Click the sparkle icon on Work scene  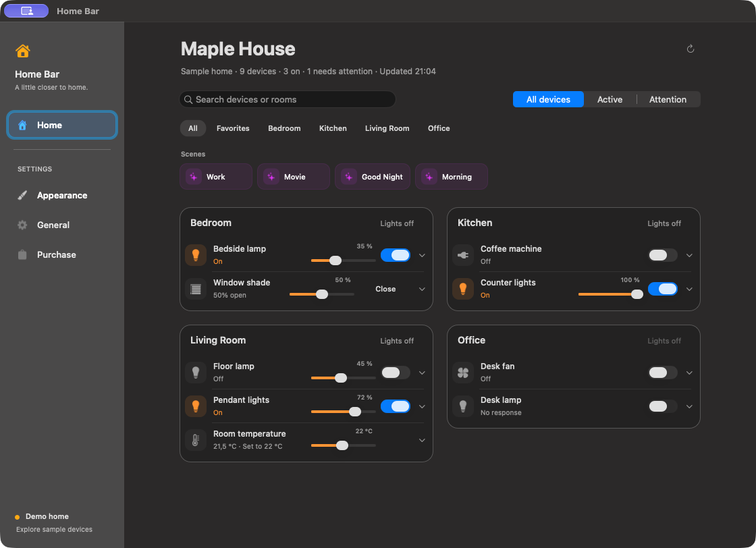point(194,177)
